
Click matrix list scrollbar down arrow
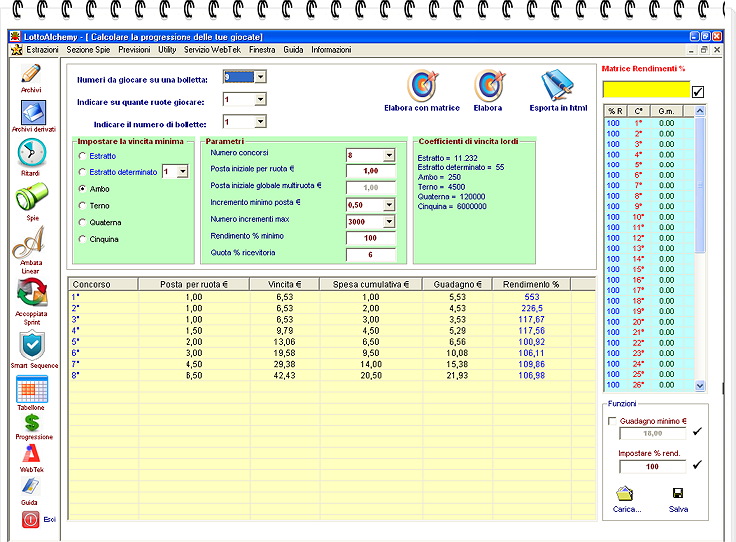[x=700, y=386]
